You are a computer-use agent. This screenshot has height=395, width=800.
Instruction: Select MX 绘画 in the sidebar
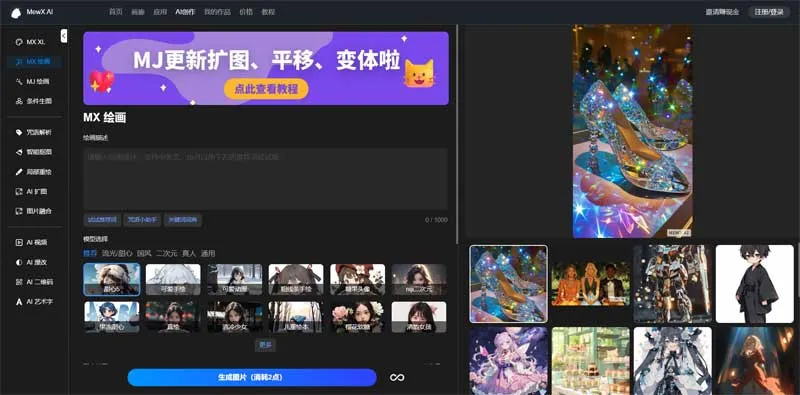coord(35,62)
